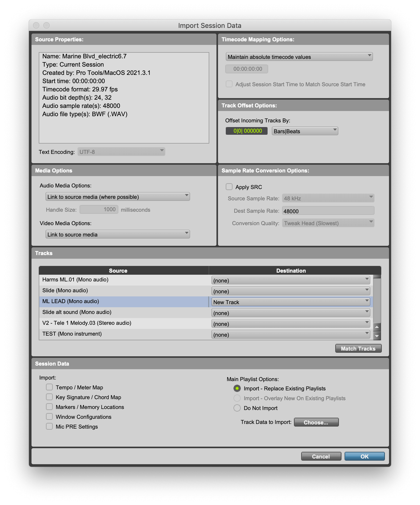Click the Match Tracks button
Screen dimensions: 420x505
click(358, 349)
